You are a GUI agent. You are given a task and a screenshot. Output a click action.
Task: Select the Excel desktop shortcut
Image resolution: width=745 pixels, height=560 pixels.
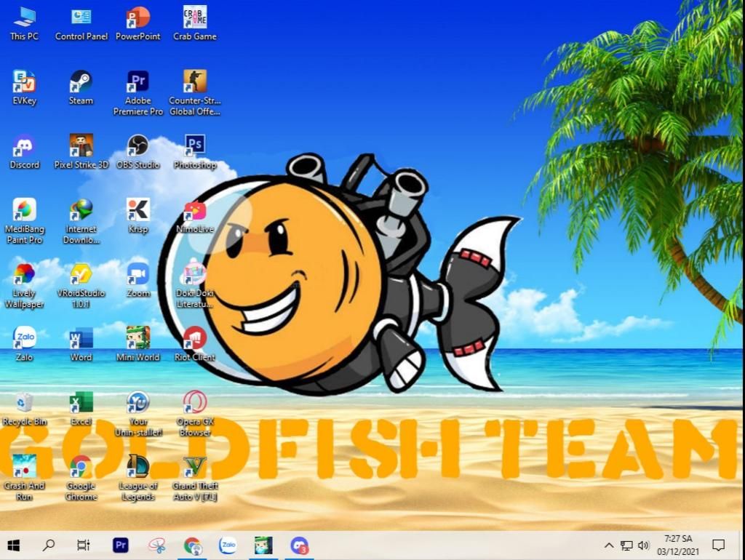81,409
